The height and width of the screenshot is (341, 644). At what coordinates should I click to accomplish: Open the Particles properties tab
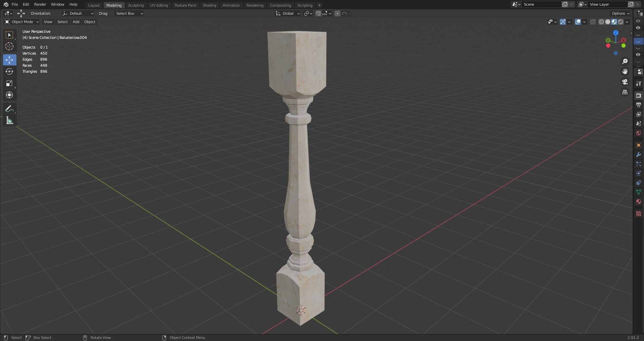point(639,164)
